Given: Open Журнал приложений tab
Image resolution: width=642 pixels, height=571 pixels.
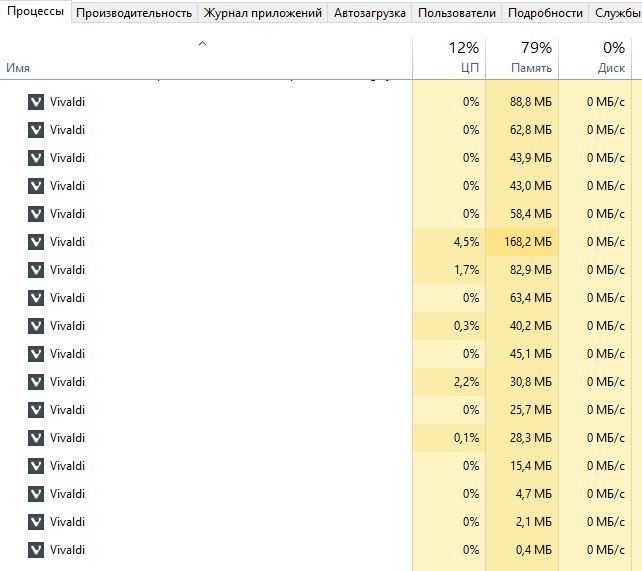Looking at the screenshot, I should (x=262, y=13).
